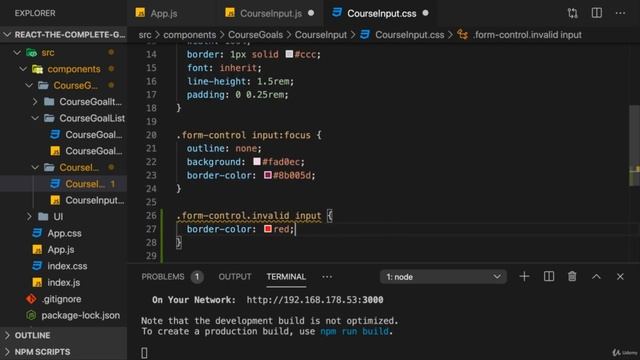
Task: Click the #8b005d color swatch
Action: tap(268, 175)
